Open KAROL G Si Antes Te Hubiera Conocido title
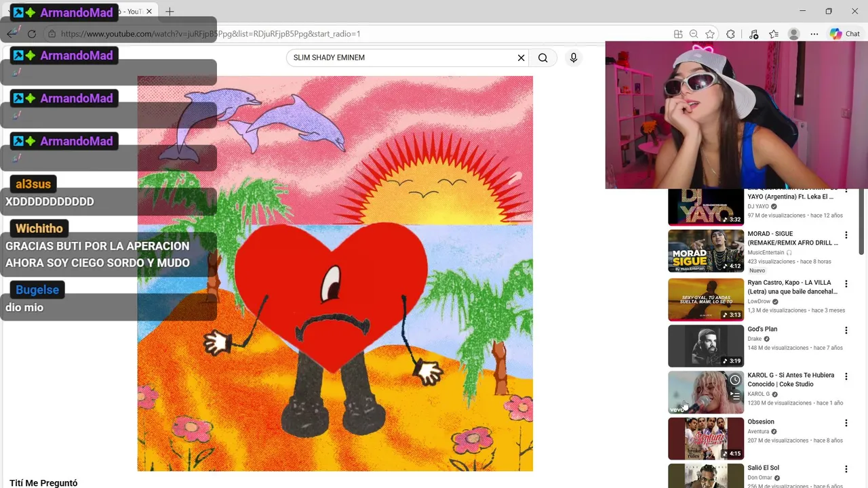The height and width of the screenshot is (488, 868). 791,380
